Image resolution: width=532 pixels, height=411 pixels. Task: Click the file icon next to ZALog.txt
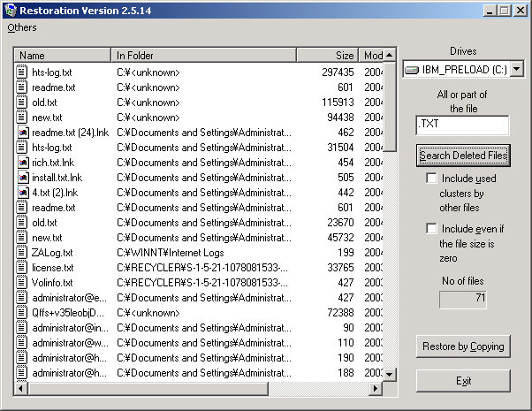23,253
